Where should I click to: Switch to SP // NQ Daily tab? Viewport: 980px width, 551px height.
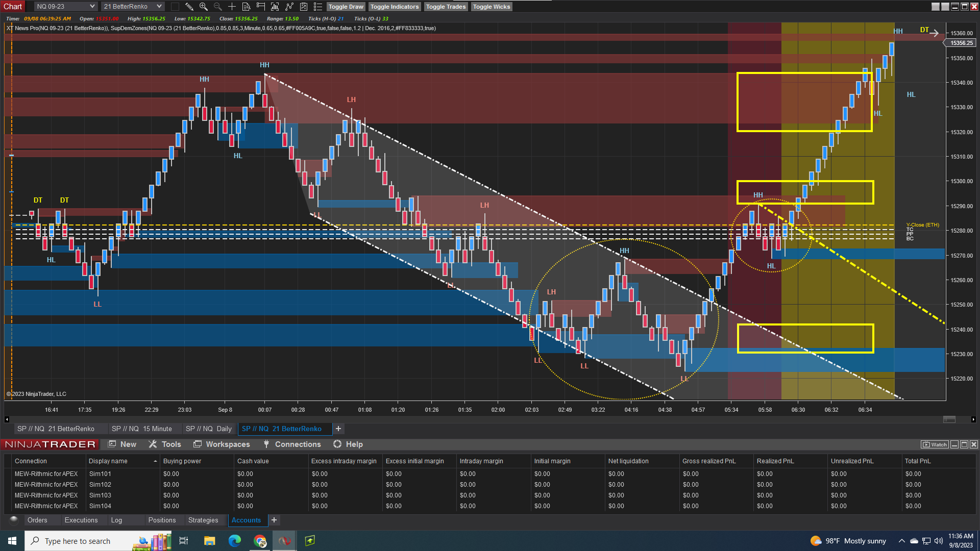point(209,429)
